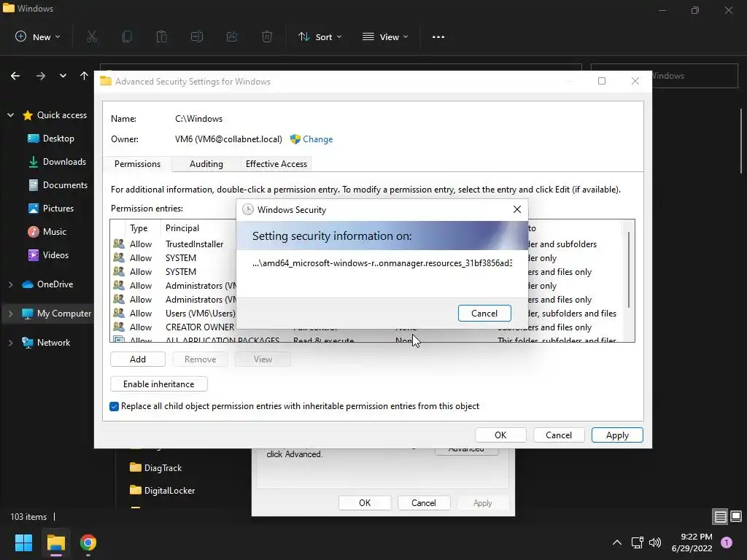The height and width of the screenshot is (560, 747).
Task: Select the DiagTrack folder
Action: click(x=156, y=468)
